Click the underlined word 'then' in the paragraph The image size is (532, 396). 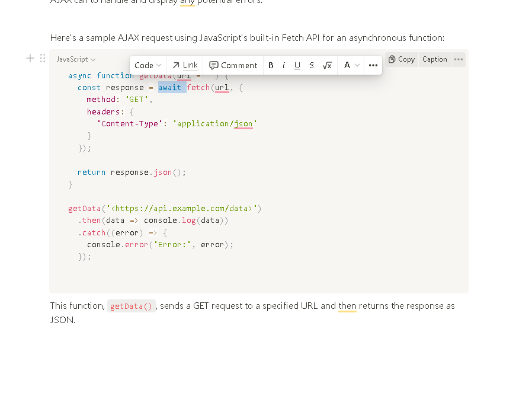point(347,306)
